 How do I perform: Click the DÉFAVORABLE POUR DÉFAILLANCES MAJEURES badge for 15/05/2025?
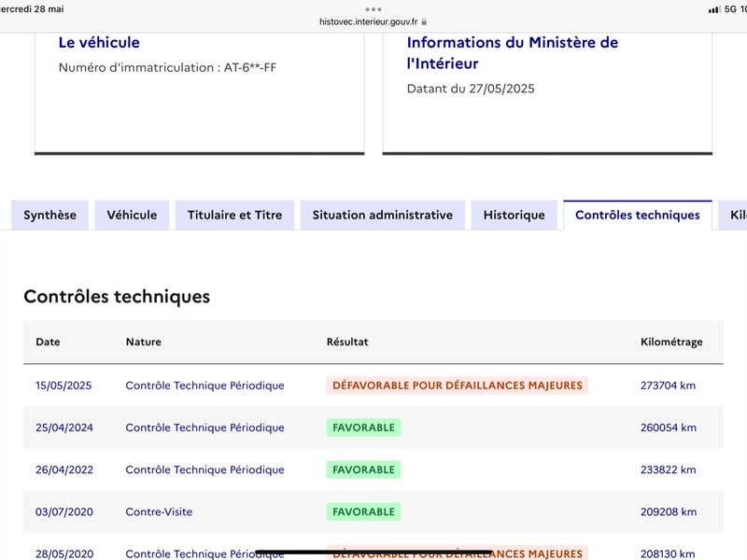(x=458, y=385)
